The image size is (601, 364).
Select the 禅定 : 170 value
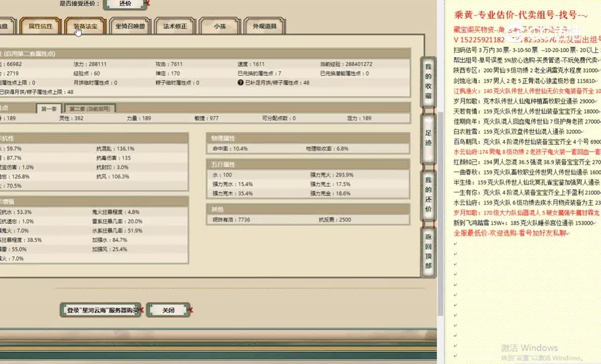pyautogui.click(x=167, y=73)
